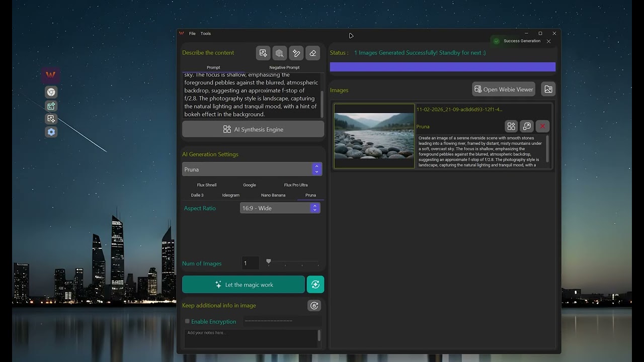Click the AI Synthesis Engine button
The width and height of the screenshot is (644, 362).
[253, 129]
